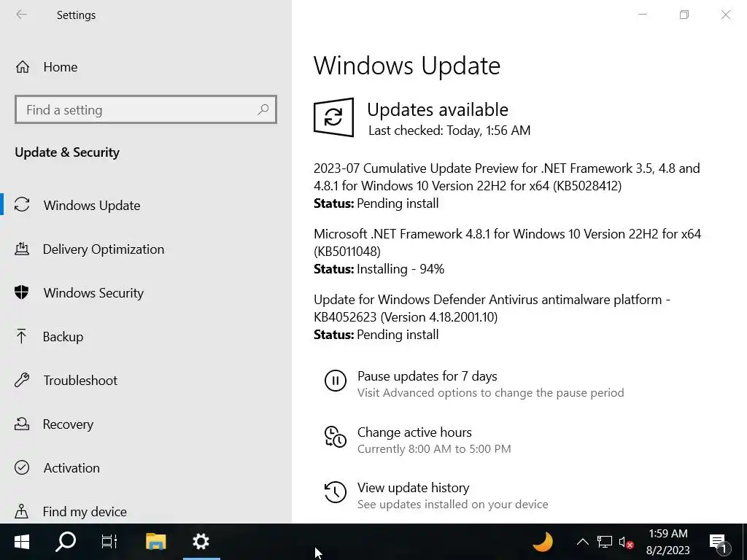Click the Activation checkmark circle icon
Screen dimensions: 747x560
[22, 467]
